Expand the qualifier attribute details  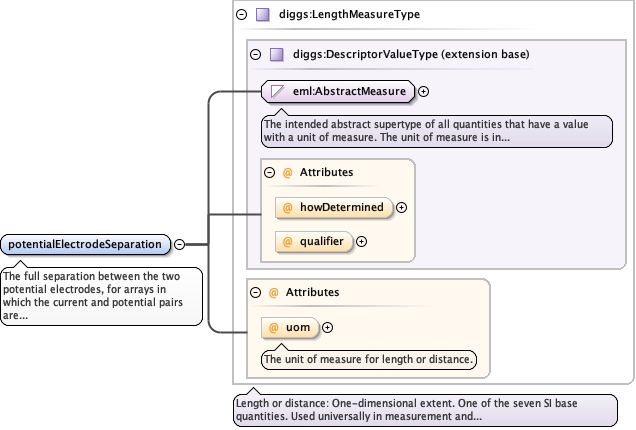[x=361, y=242]
